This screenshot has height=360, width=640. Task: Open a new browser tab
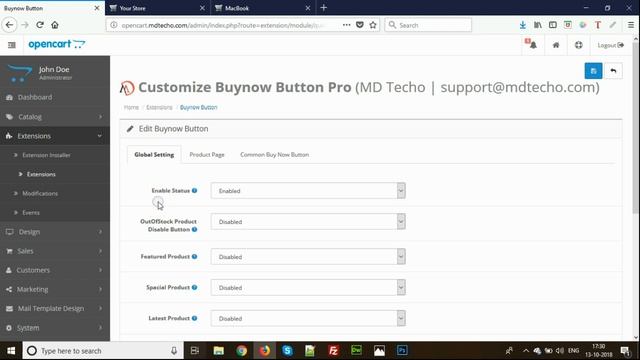pyautogui.click(x=324, y=8)
